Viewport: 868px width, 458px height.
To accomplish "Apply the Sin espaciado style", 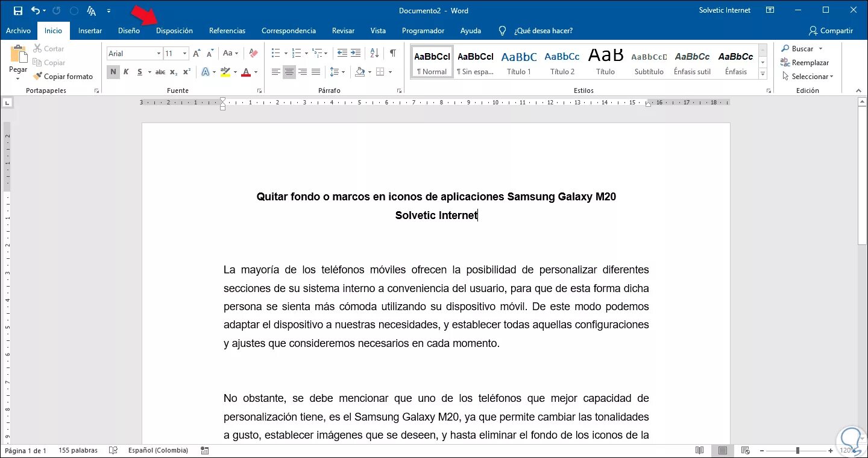I will point(476,62).
